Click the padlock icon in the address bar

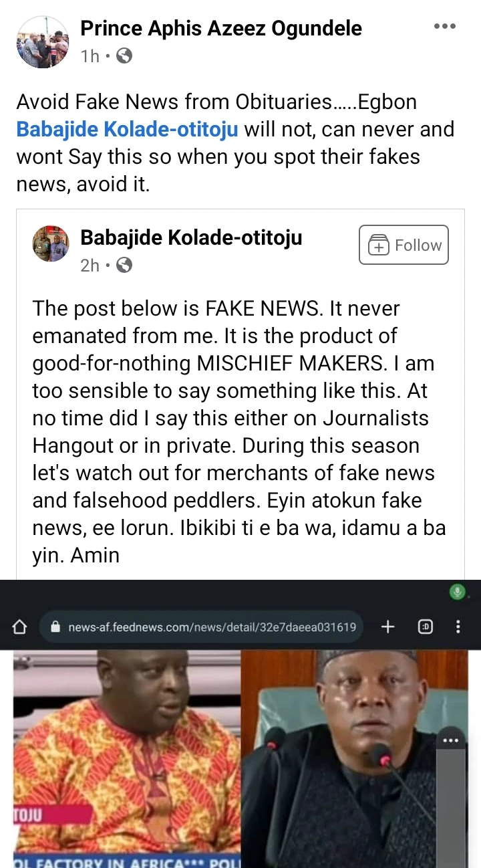click(x=55, y=627)
